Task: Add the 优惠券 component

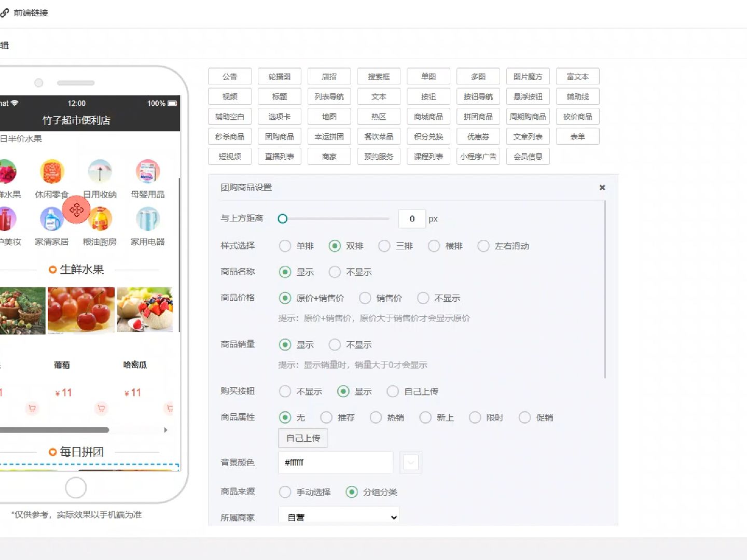Action: point(478,136)
